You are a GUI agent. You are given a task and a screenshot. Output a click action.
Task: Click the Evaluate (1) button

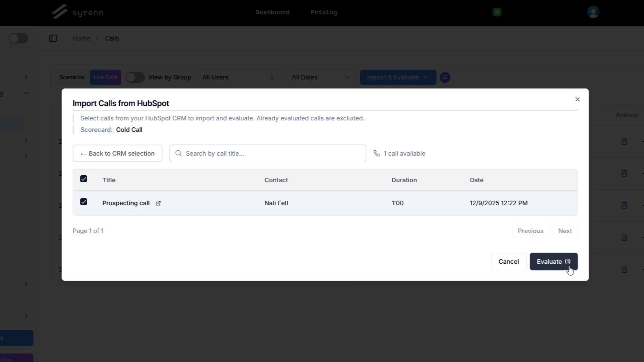(553, 261)
